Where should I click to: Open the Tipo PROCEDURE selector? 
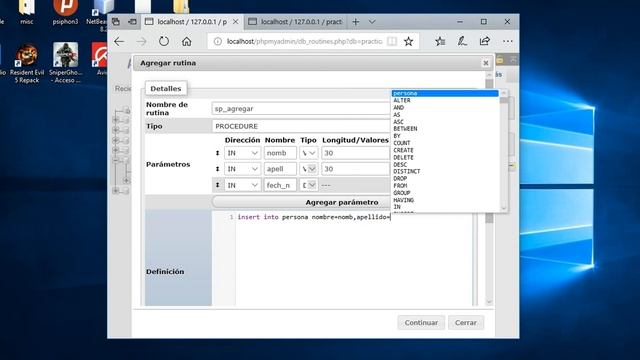coord(301,126)
